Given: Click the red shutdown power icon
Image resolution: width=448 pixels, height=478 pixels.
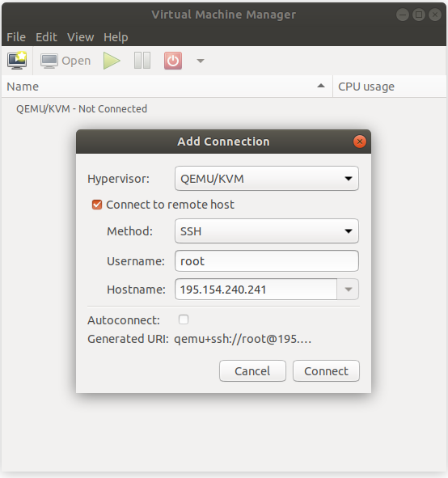Looking at the screenshot, I should pyautogui.click(x=173, y=61).
